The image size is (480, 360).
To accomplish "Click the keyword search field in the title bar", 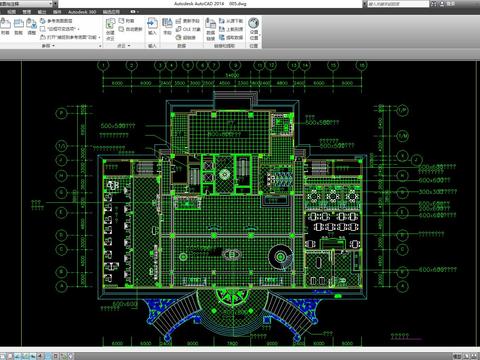I will [x=398, y=4].
